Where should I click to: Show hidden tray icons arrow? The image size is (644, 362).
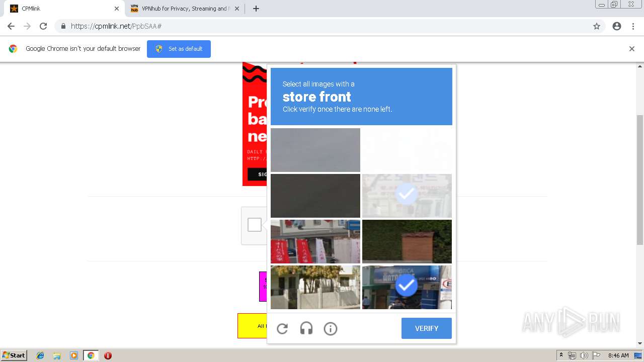click(x=561, y=355)
